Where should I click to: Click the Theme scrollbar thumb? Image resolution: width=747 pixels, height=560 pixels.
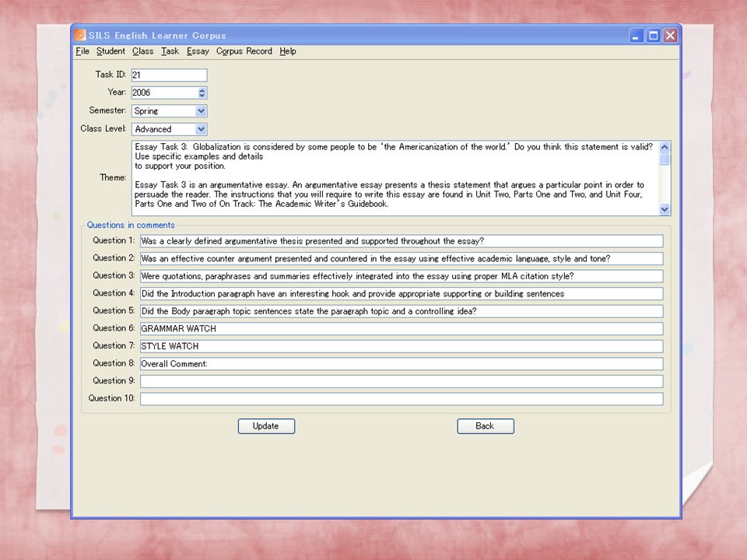(x=665, y=159)
